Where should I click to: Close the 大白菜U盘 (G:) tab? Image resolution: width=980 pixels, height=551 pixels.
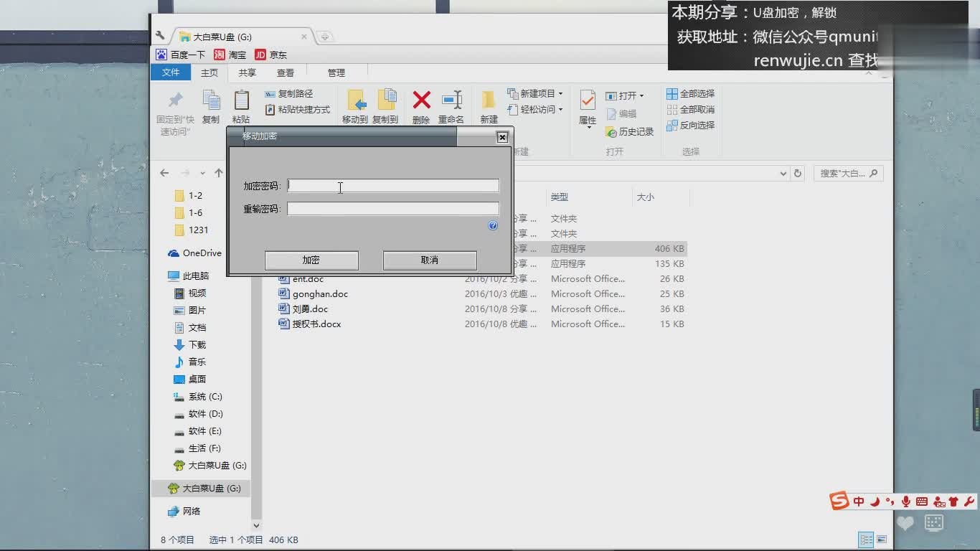(304, 37)
